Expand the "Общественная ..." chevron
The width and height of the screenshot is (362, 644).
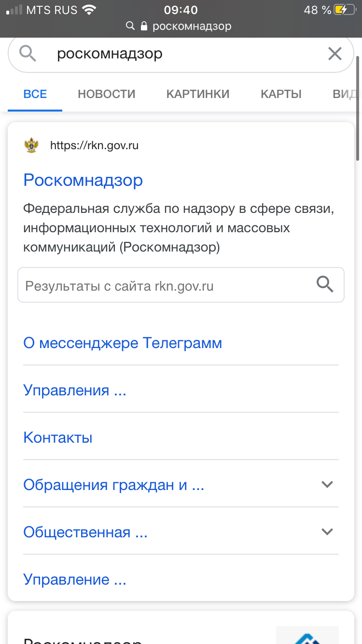327,532
